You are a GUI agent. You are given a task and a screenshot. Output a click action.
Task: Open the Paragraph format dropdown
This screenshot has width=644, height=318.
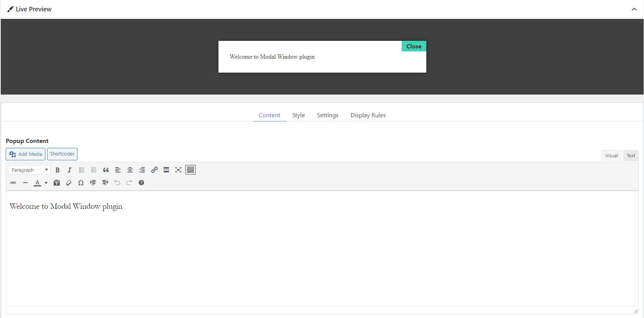click(29, 170)
